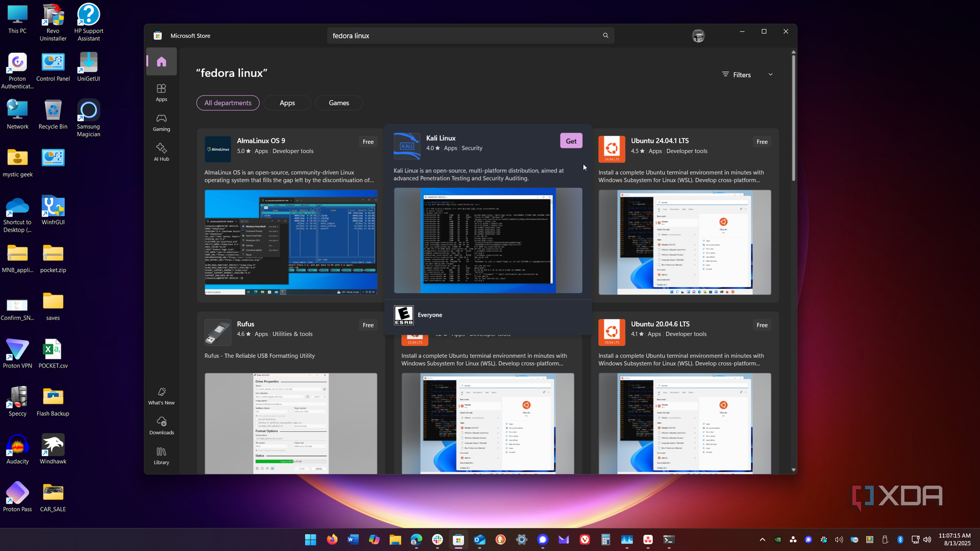Click the fedora linux search field
Screen dimensions: 980x551
tap(463, 36)
